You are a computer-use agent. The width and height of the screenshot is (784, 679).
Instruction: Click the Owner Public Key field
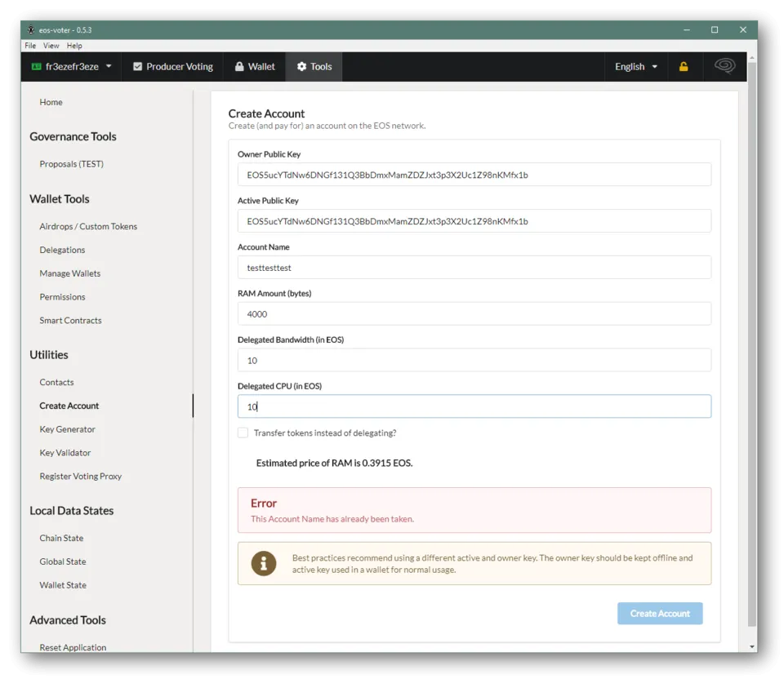474,175
